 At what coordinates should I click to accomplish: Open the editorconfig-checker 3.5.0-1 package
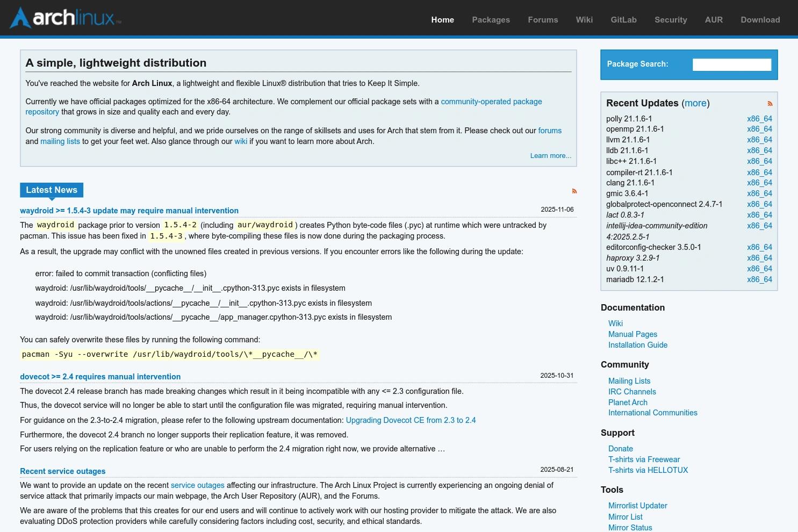[653, 247]
